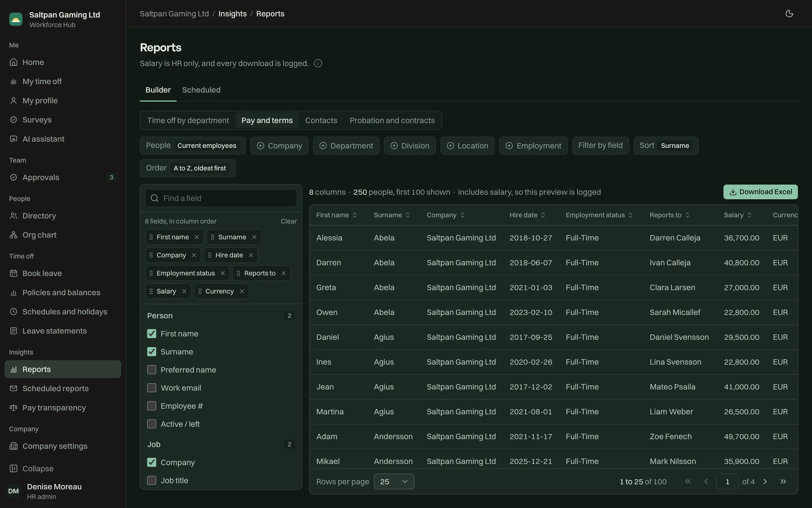Check the Preferred name field
812x508 pixels.
pyautogui.click(x=152, y=369)
